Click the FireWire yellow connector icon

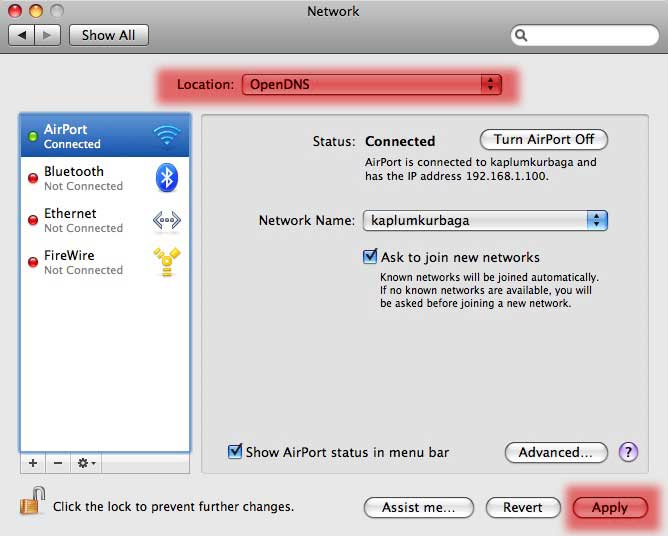pyautogui.click(x=167, y=262)
